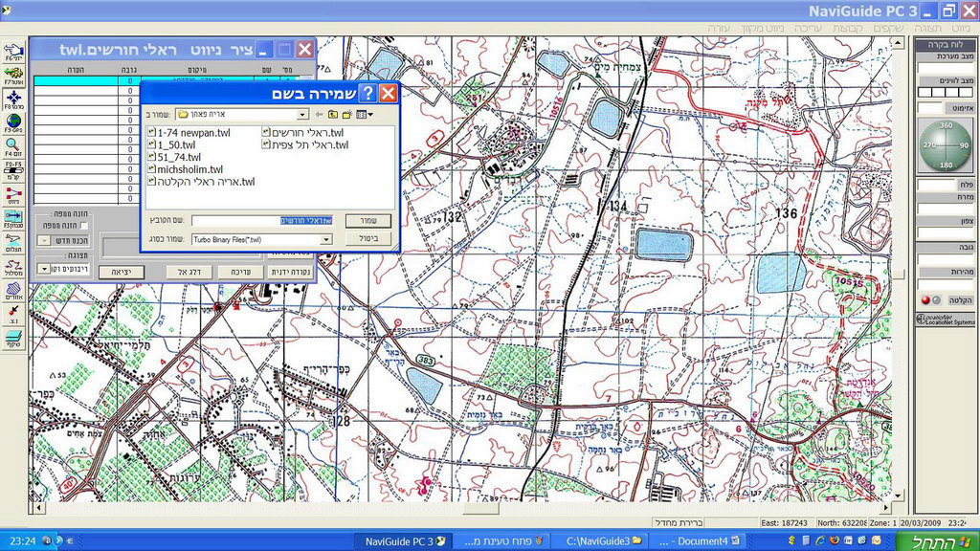Select the מסלול route tool
This screenshot has height=551, width=980.
(13, 267)
